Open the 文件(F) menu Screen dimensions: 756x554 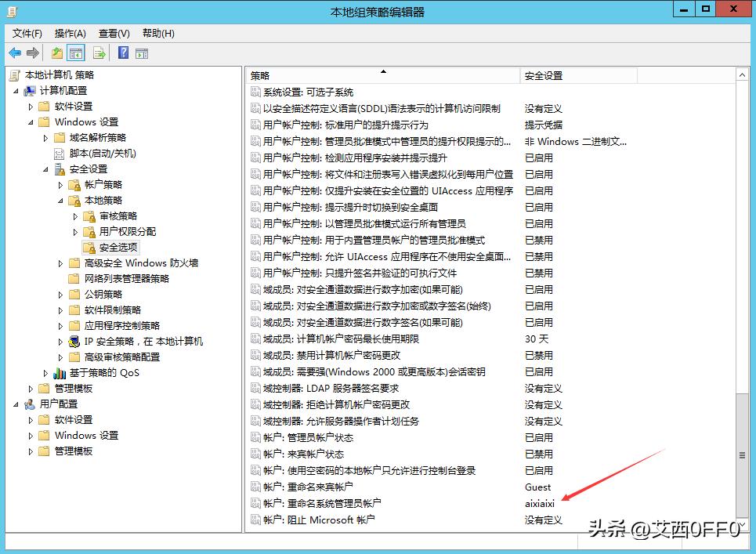pyautogui.click(x=27, y=33)
